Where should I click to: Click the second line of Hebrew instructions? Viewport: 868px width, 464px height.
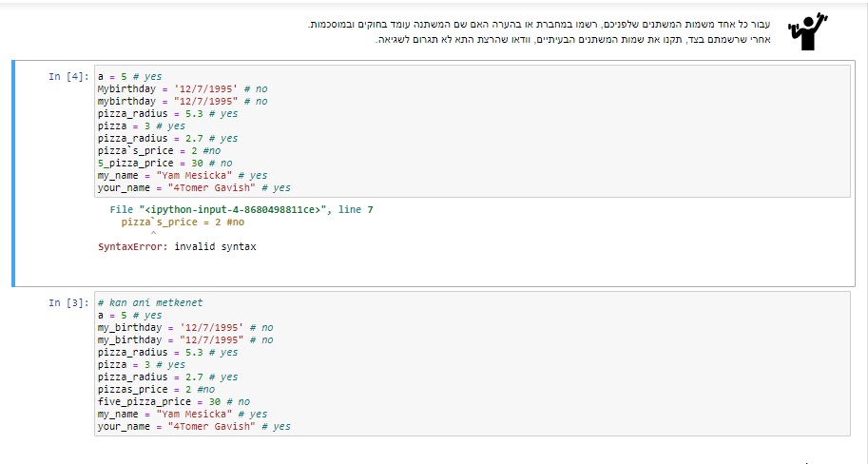[570, 39]
